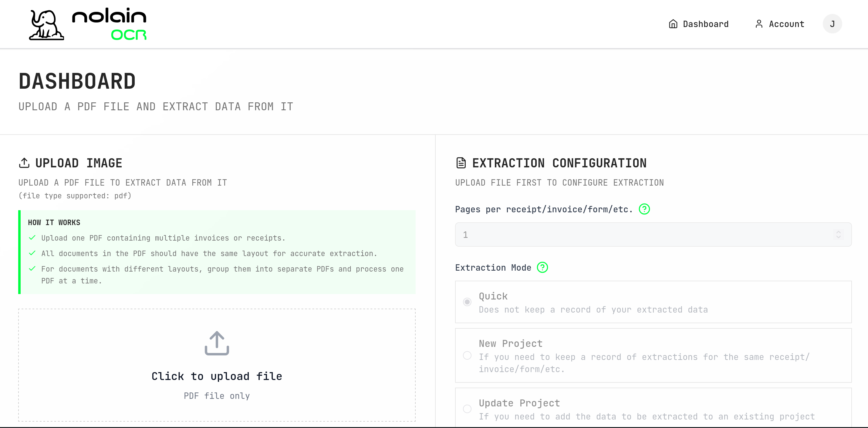868x428 pixels.
Task: Select the New Project extraction mode
Action: point(467,355)
